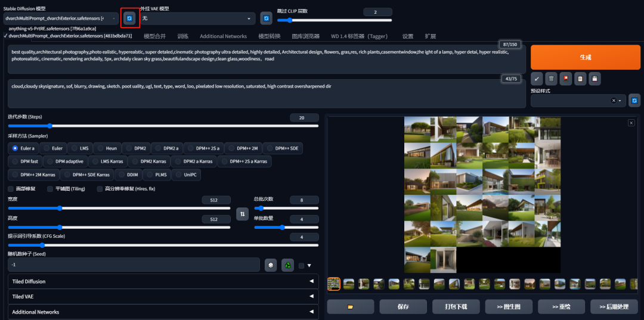Send image to >> 图生图
The height and width of the screenshot is (320, 644).
509,306
